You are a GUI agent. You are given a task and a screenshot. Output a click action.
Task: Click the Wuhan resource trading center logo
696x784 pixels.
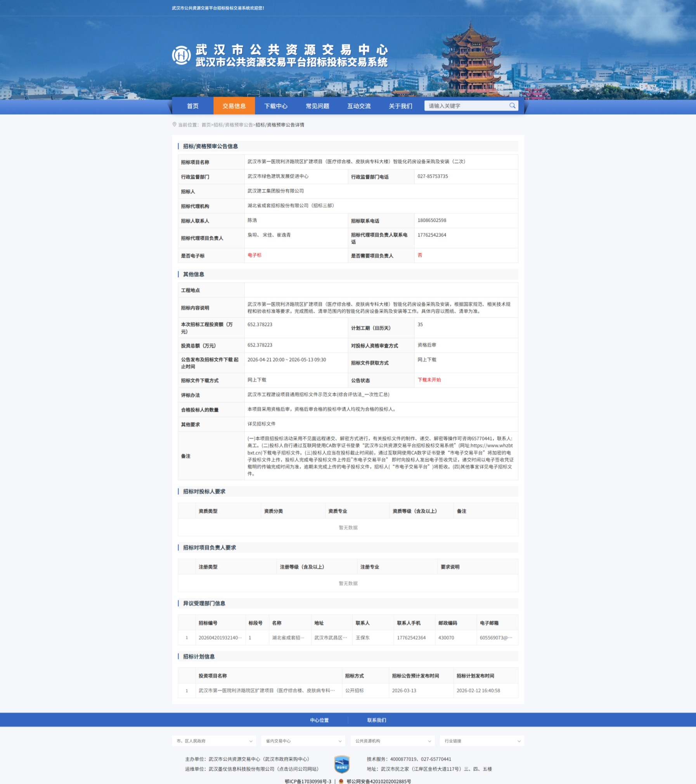[181, 55]
